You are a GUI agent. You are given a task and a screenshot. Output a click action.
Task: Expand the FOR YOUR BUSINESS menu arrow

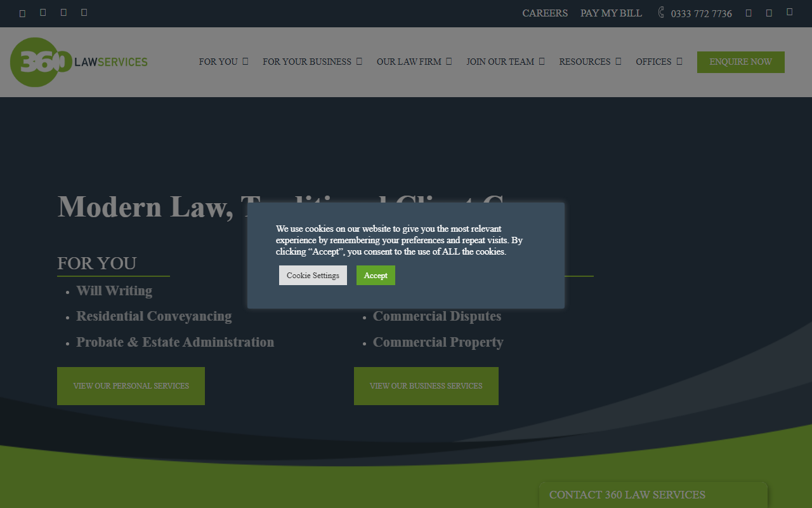click(359, 62)
